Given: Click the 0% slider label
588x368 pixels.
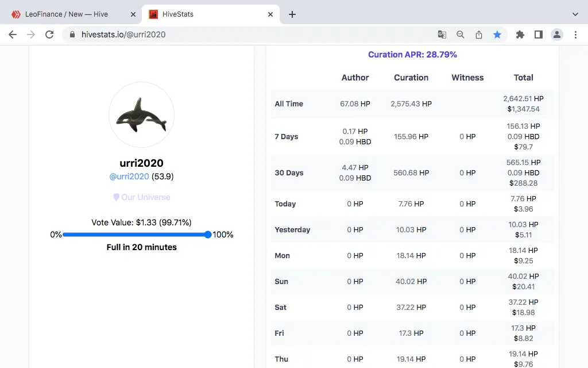Looking at the screenshot, I should pos(56,235).
